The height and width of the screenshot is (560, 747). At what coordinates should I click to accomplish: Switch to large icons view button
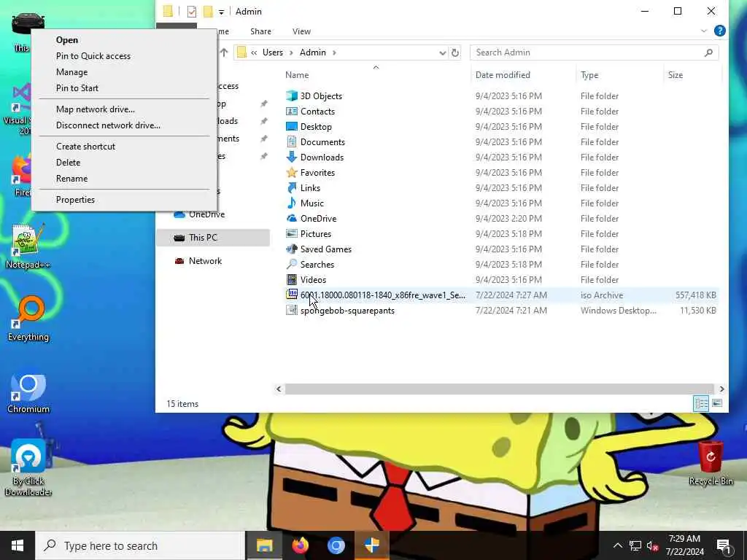(717, 403)
